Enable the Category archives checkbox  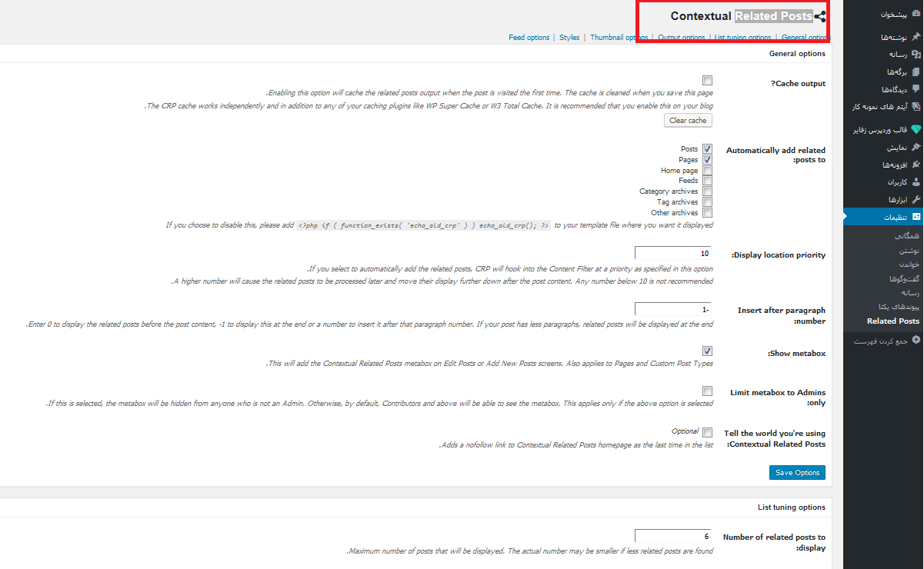pos(707,191)
